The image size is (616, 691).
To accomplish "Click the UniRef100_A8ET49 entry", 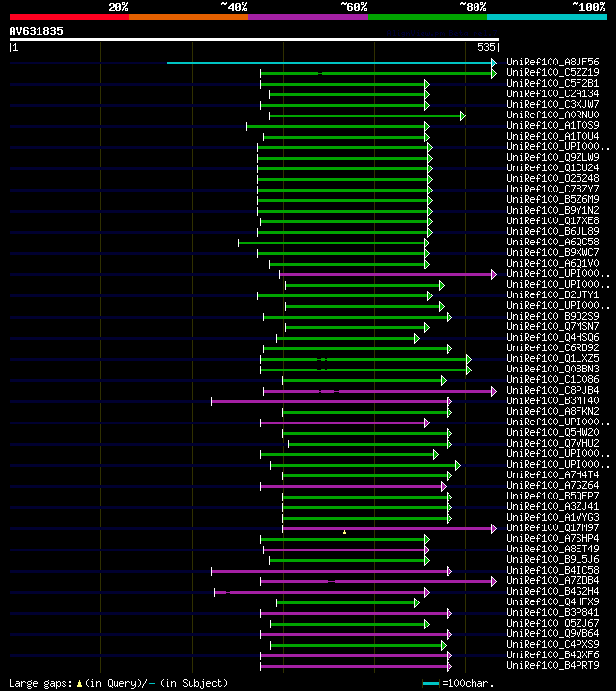I will pyautogui.click(x=552, y=549).
